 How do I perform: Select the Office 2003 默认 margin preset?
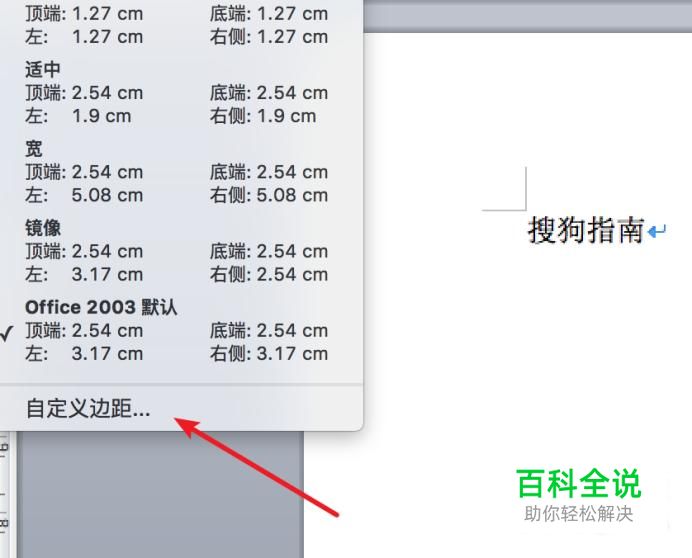[181, 330]
